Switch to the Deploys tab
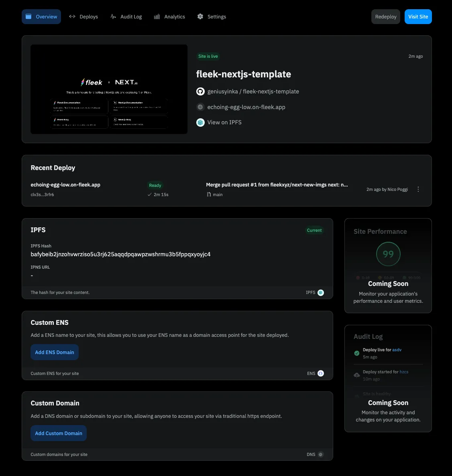Image resolution: width=452 pixels, height=476 pixels. click(83, 17)
